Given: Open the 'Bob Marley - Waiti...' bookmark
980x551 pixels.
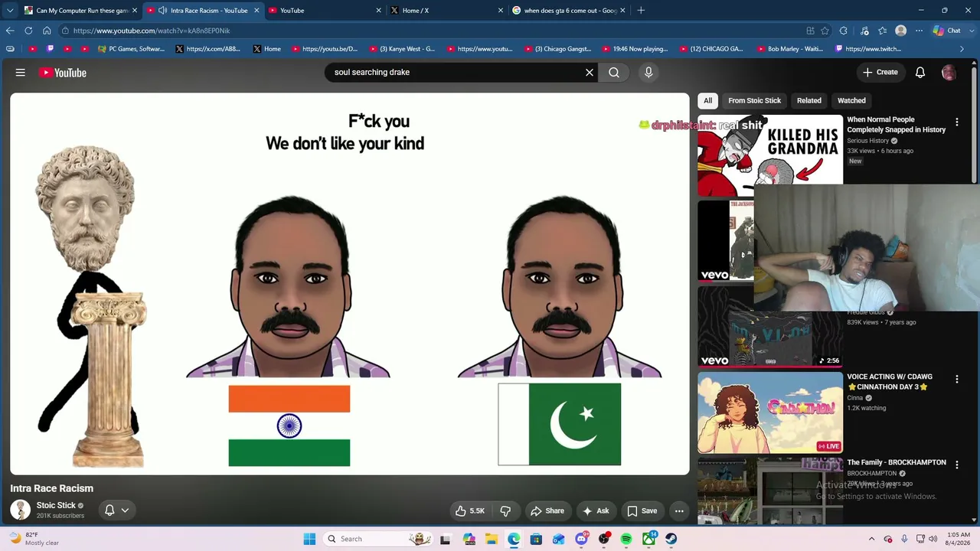Looking at the screenshot, I should pyautogui.click(x=789, y=49).
